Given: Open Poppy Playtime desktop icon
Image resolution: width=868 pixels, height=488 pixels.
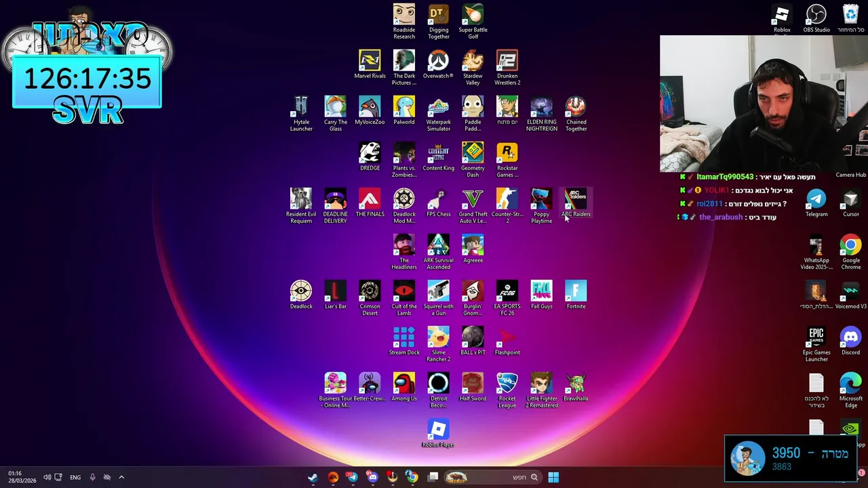Looking at the screenshot, I should click(541, 206).
